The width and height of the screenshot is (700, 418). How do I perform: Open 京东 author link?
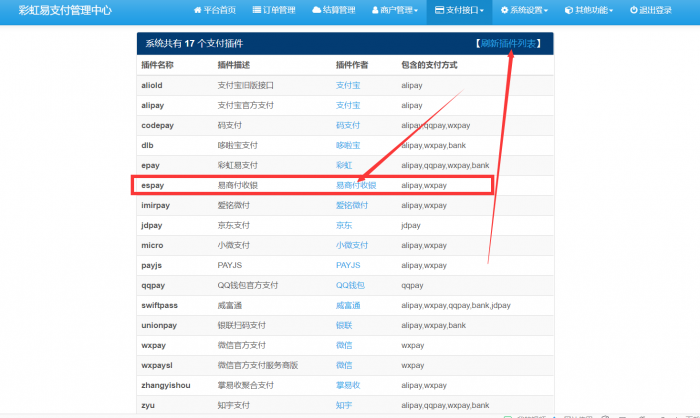[344, 225]
